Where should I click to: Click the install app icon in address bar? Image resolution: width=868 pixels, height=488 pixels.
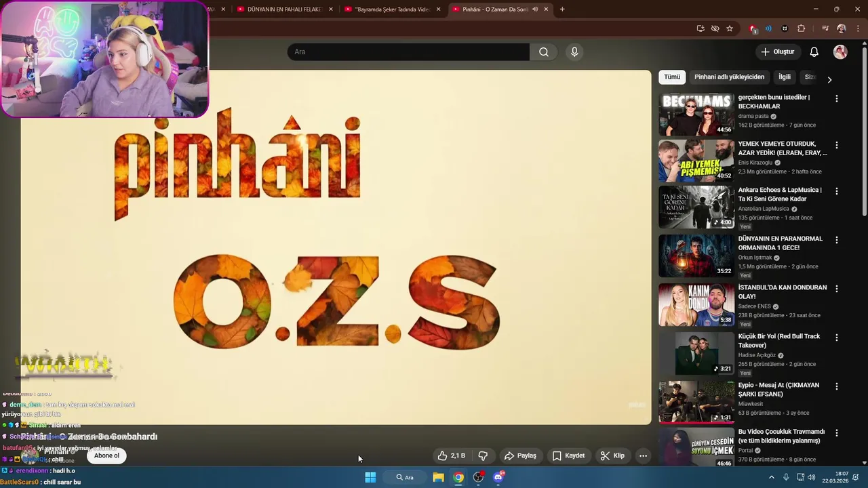click(701, 28)
